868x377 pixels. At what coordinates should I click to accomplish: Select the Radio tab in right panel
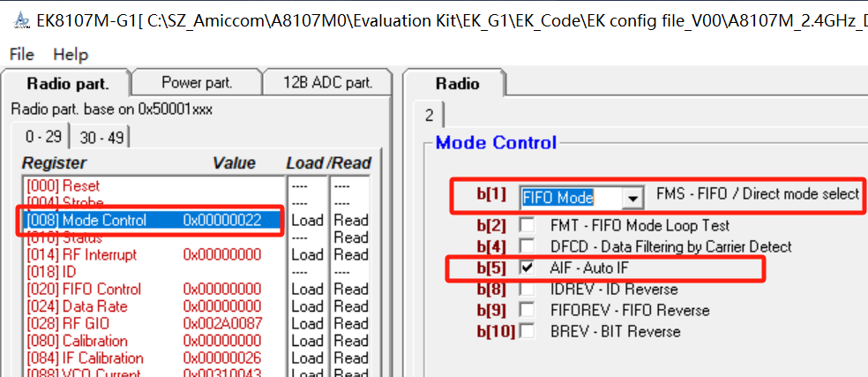(457, 84)
